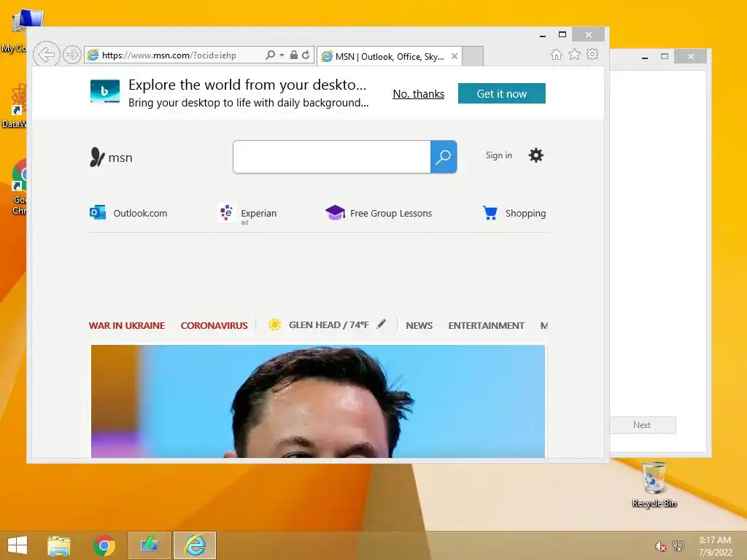Focus the MSN web search box
Screen dimensions: 747x560
(x=332, y=157)
